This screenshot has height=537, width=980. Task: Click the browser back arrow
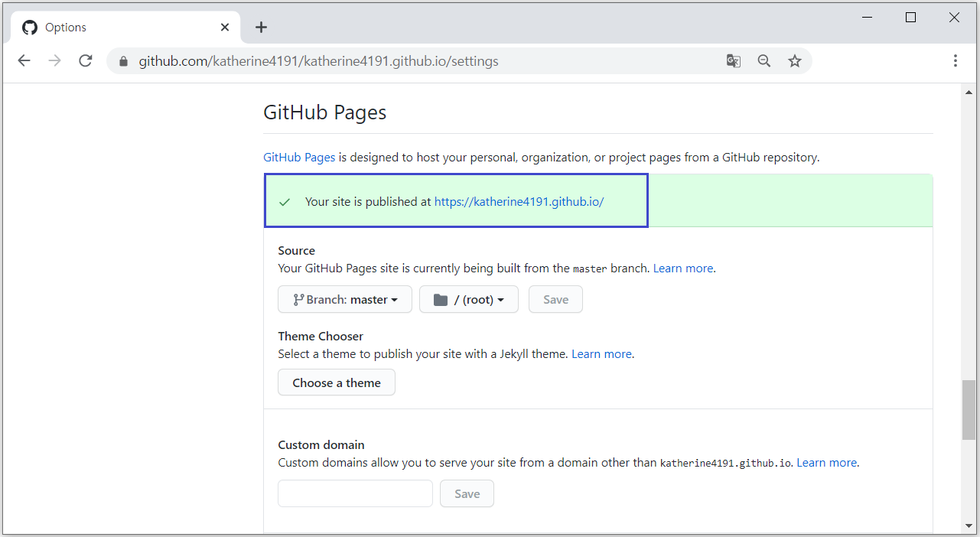pos(24,60)
